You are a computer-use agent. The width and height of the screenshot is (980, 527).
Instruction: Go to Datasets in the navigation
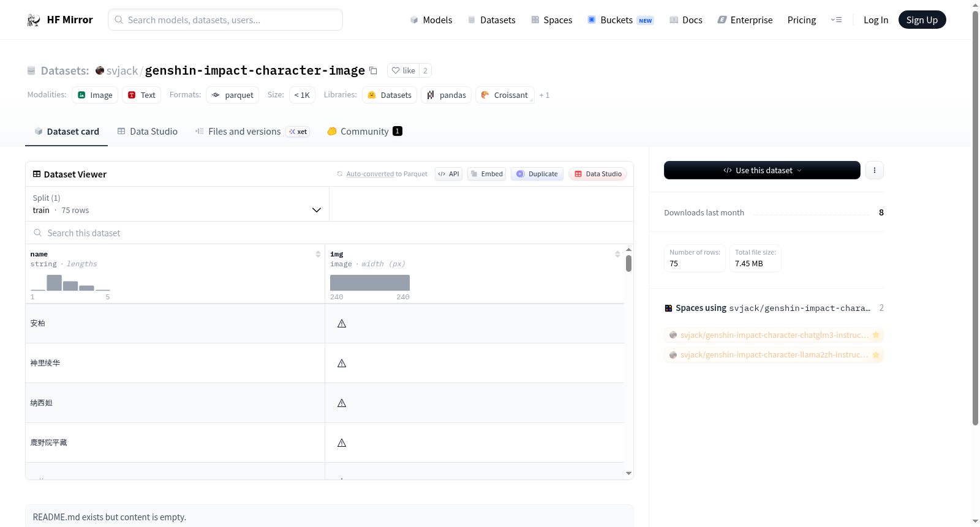[492, 20]
